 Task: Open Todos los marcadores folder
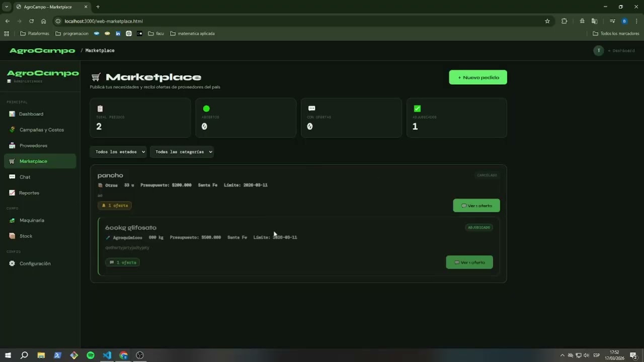point(616,34)
